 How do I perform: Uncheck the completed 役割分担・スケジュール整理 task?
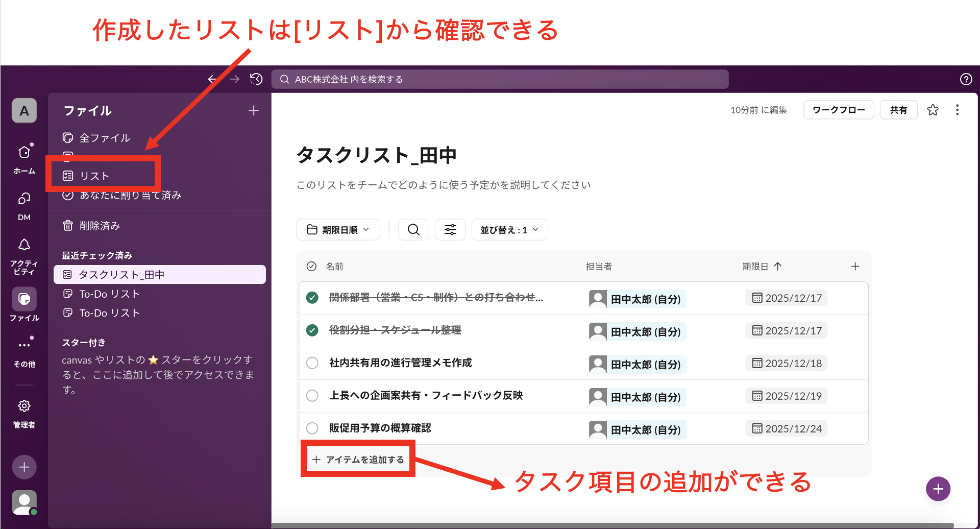coord(312,330)
